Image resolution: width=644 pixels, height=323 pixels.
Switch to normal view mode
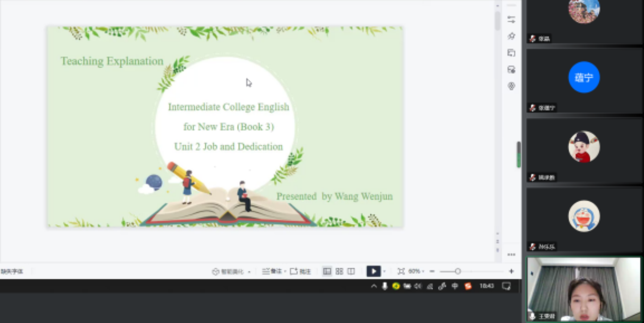(327, 271)
